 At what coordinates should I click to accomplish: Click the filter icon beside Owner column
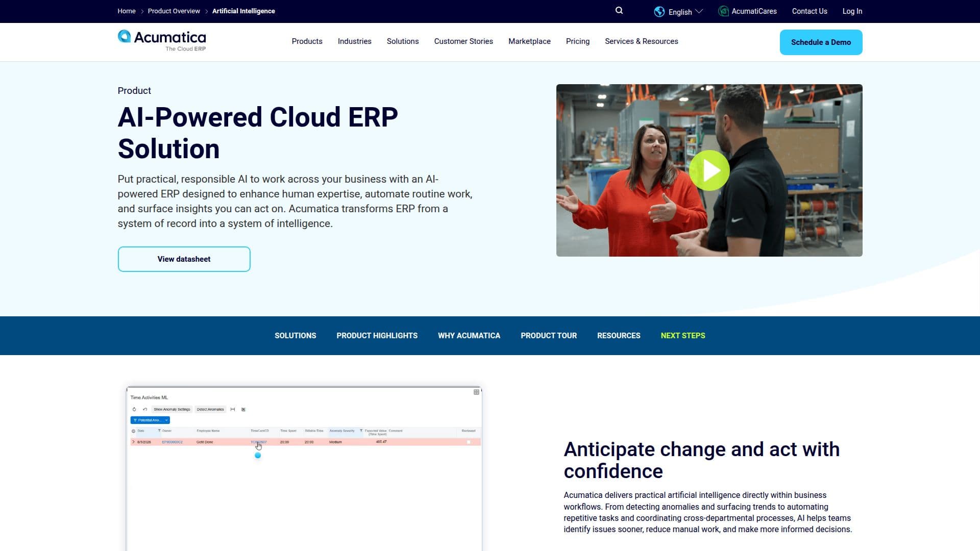[159, 431]
